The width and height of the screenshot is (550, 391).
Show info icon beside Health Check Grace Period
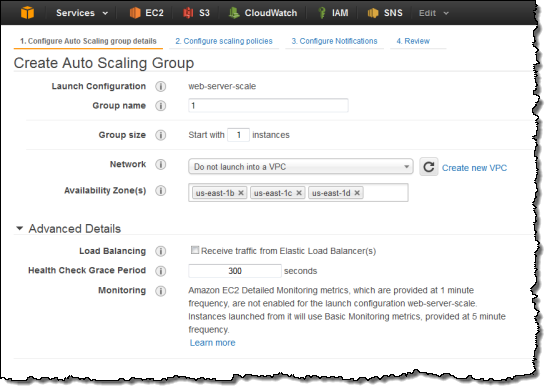click(x=161, y=271)
